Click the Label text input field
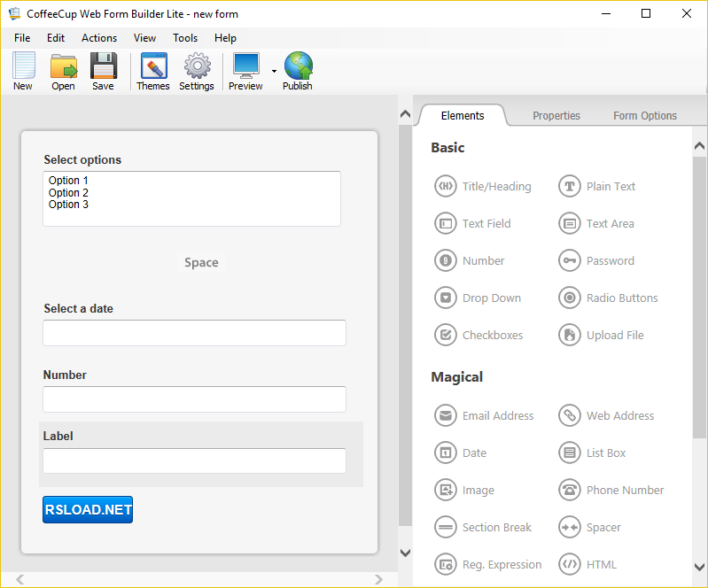This screenshot has height=588, width=708. (195, 460)
